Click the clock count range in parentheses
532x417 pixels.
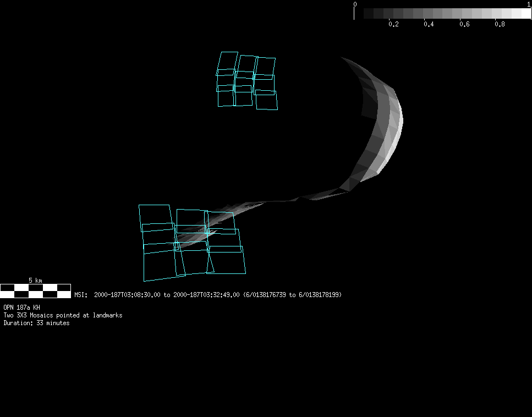(292, 295)
